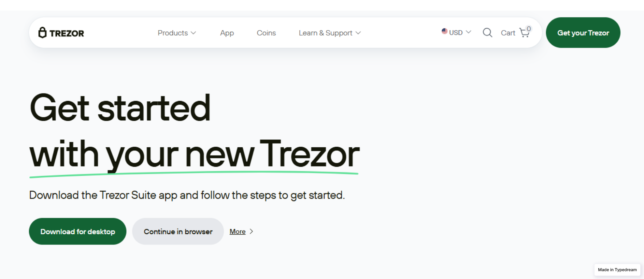
Task: Click the Get your Trezor button
Action: click(x=583, y=33)
